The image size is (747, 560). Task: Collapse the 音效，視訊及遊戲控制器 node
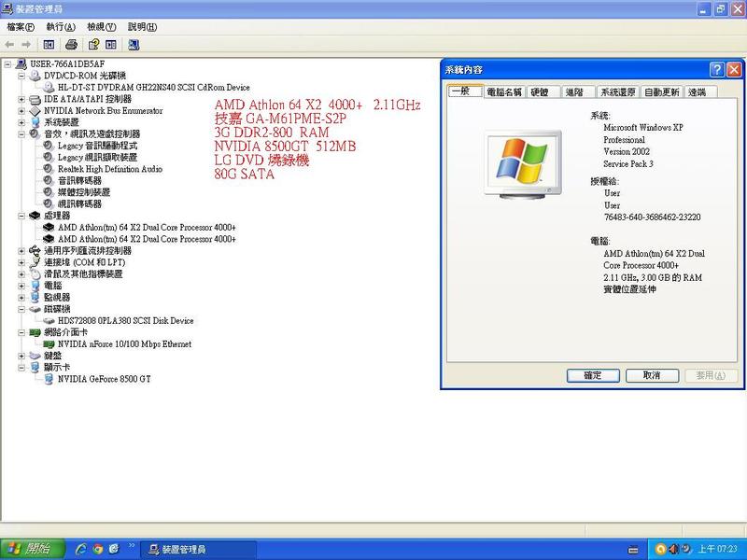(21, 133)
